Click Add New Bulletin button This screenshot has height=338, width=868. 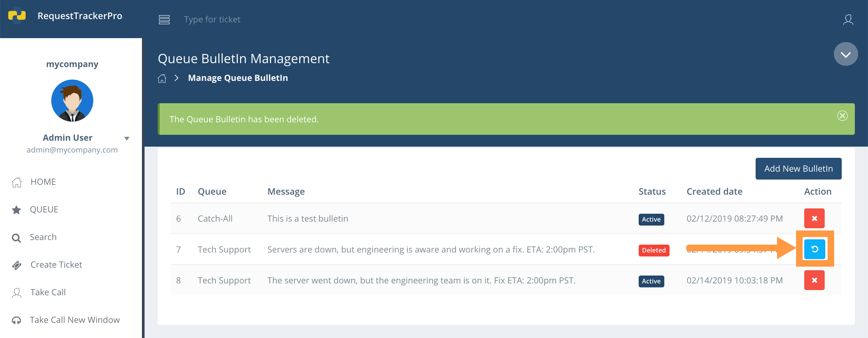(798, 168)
